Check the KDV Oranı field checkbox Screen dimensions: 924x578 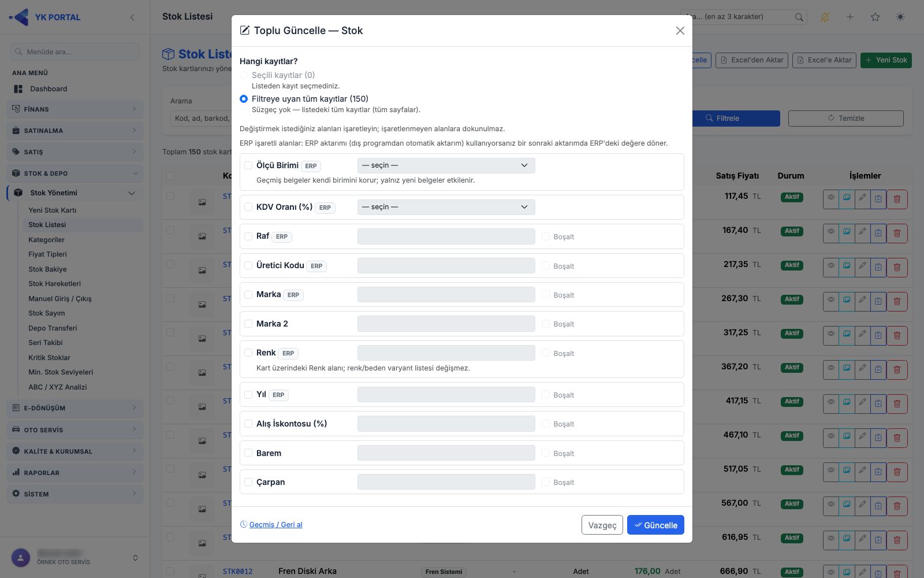[x=248, y=207]
